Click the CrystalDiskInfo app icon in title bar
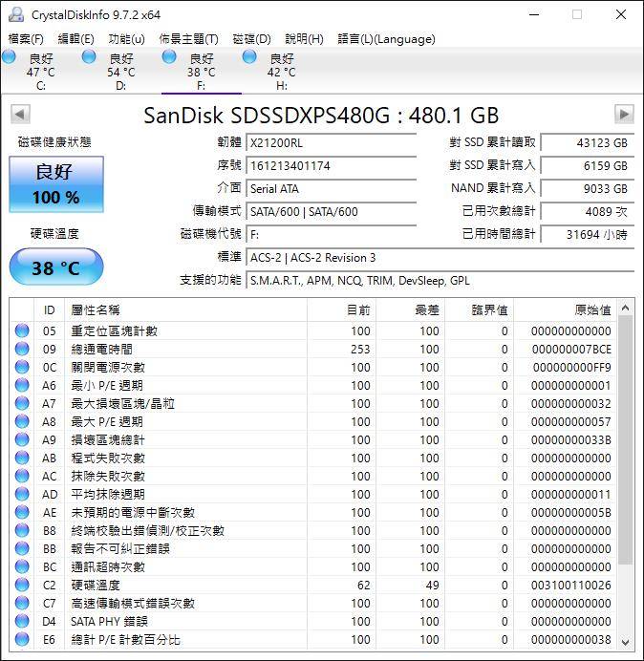644x661 pixels. tap(15, 14)
